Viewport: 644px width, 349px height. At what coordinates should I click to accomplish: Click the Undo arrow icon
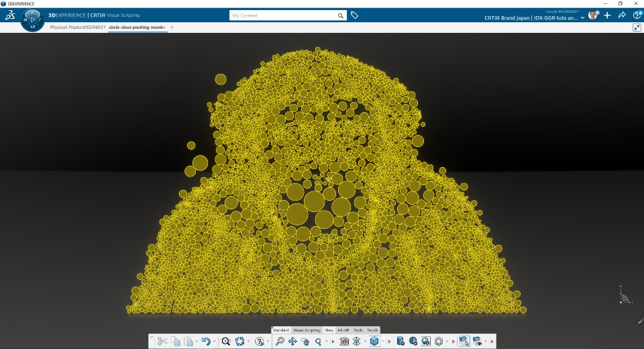tap(206, 341)
